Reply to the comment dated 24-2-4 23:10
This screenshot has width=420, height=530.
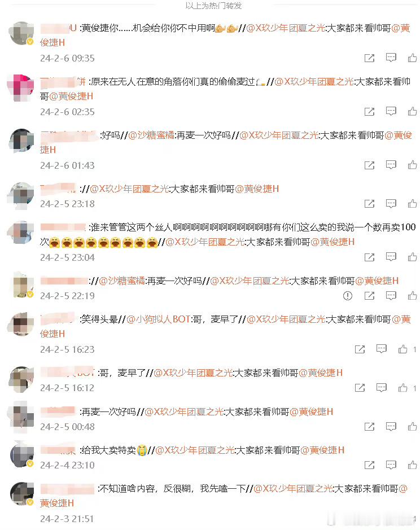click(x=391, y=465)
